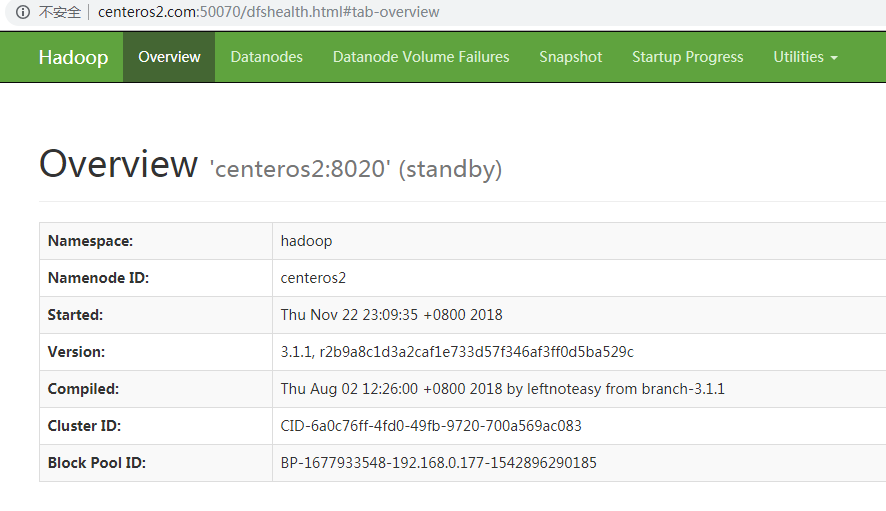Viewport: 886px width, 511px height.
Task: Click the Started: label cell
Action: pos(156,315)
